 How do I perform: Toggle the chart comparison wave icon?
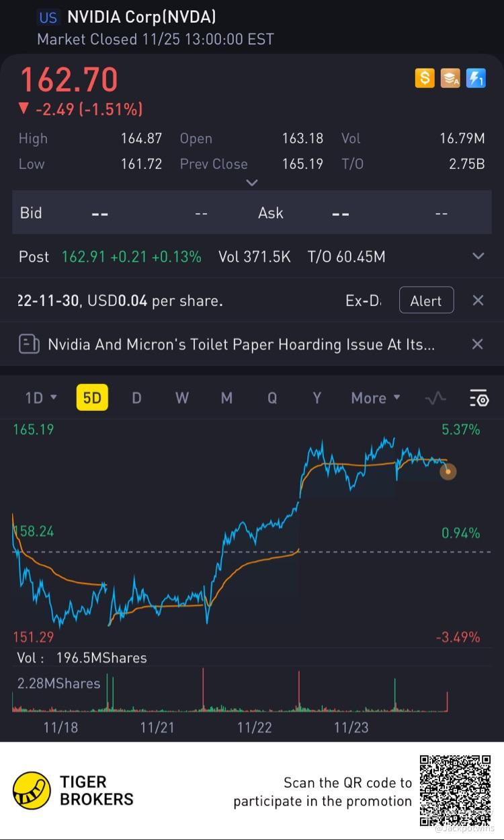[x=435, y=398]
